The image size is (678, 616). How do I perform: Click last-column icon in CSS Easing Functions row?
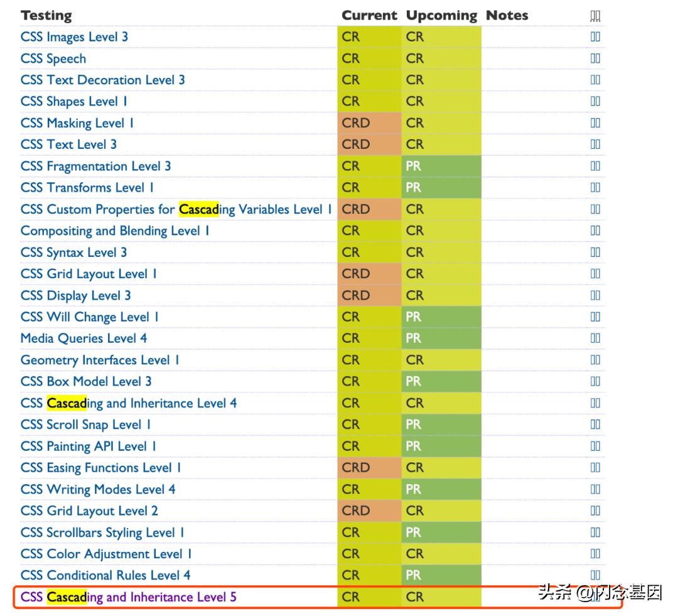pyautogui.click(x=595, y=467)
